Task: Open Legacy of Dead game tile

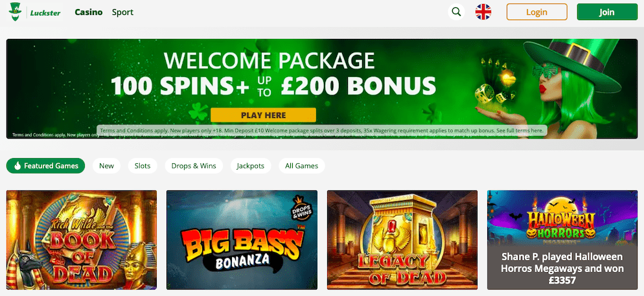Action: [x=402, y=240]
